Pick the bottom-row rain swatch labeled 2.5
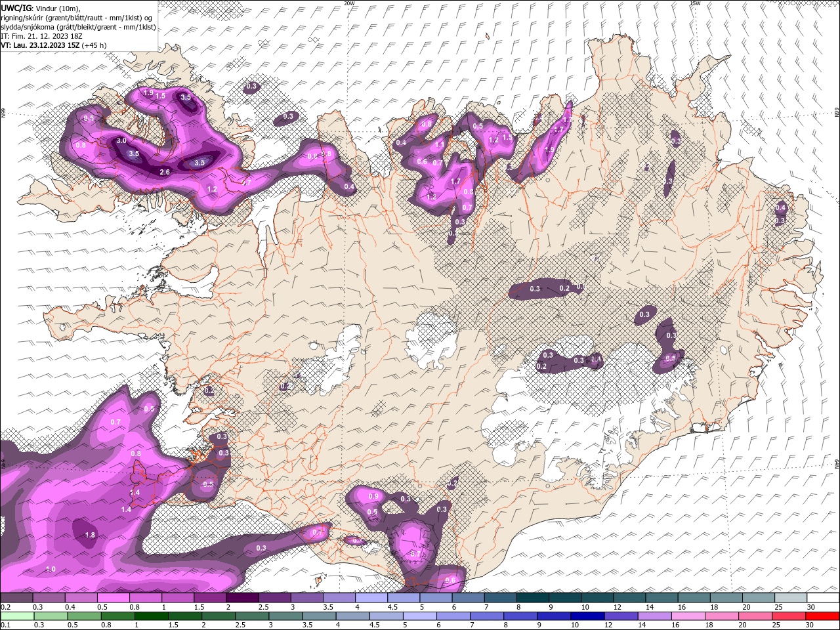 pyautogui.click(x=252, y=615)
